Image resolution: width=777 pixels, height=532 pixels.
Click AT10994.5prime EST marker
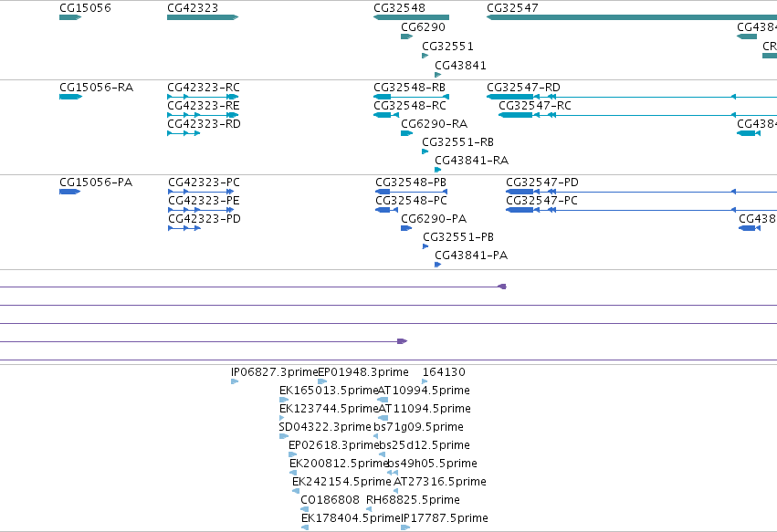[x=383, y=400]
